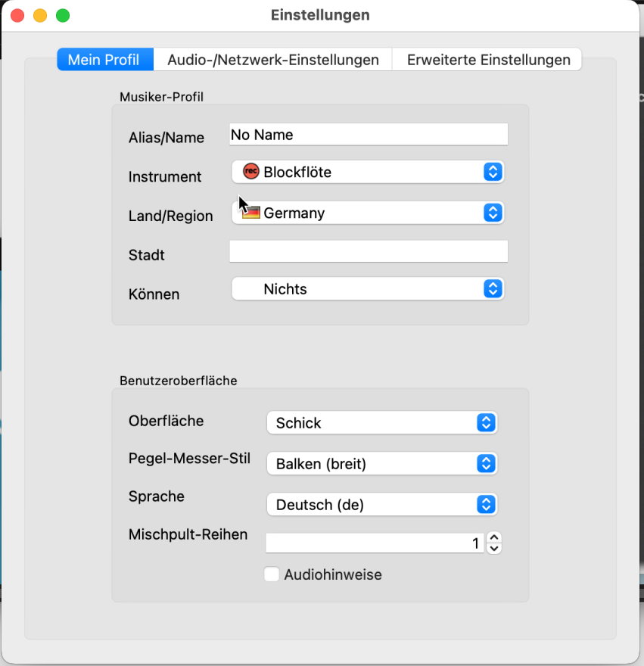Minimize the Einstellungen window
The width and height of the screenshot is (644, 666).
click(40, 16)
